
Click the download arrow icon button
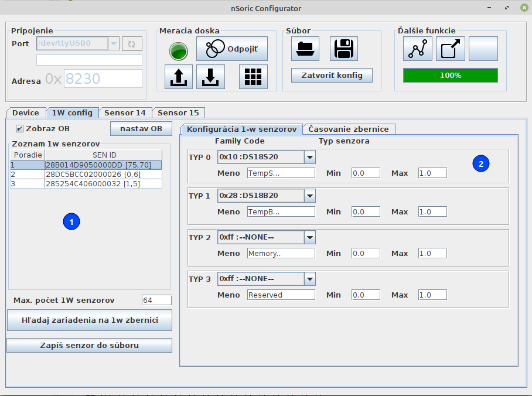coord(210,77)
